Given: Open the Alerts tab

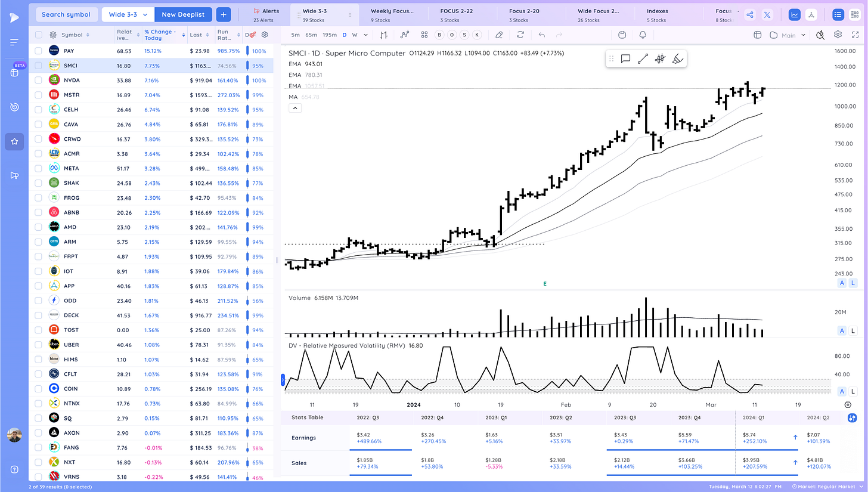Looking at the screenshot, I should 266,15.
